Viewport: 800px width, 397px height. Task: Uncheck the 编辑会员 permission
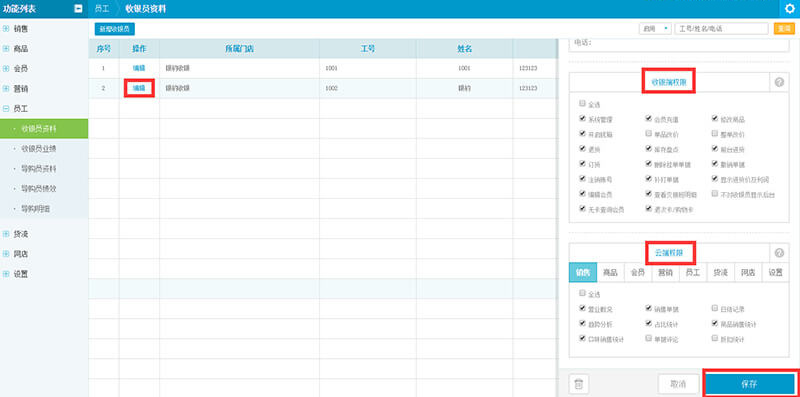click(582, 194)
